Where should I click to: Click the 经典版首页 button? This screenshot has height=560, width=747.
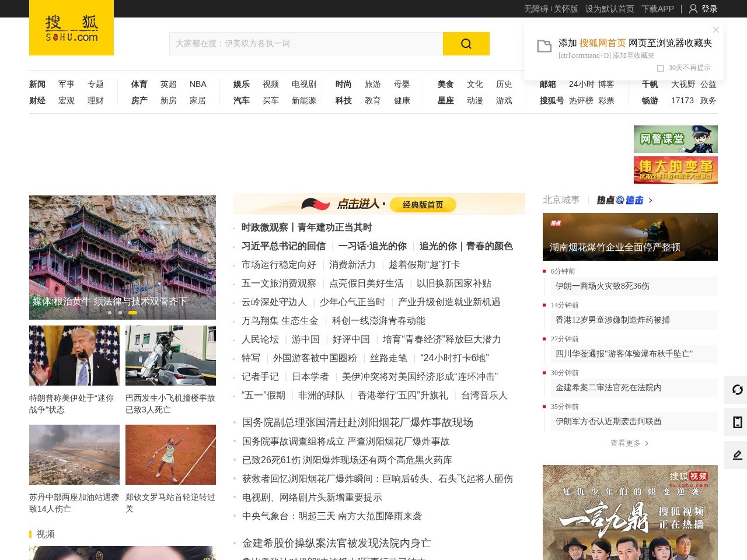click(x=423, y=205)
